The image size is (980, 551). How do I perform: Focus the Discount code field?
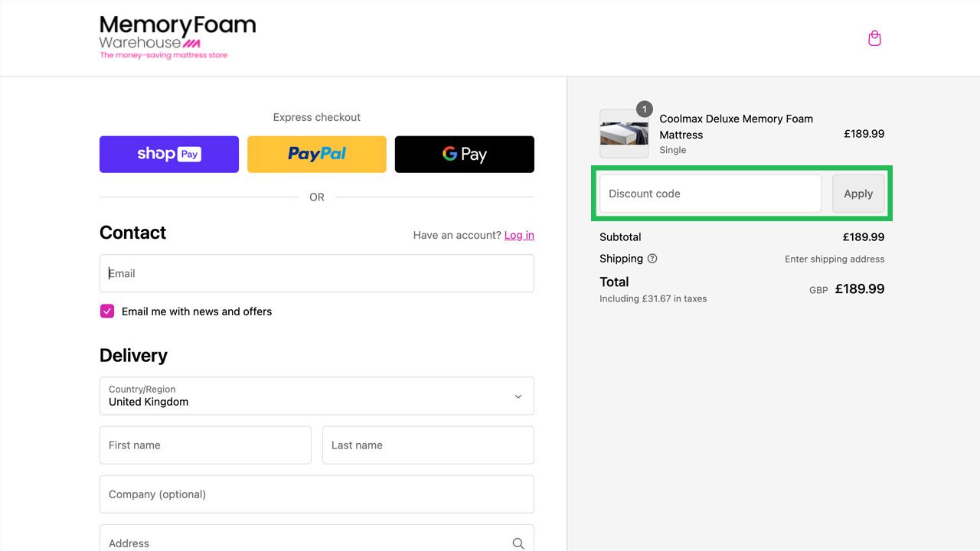(x=710, y=194)
